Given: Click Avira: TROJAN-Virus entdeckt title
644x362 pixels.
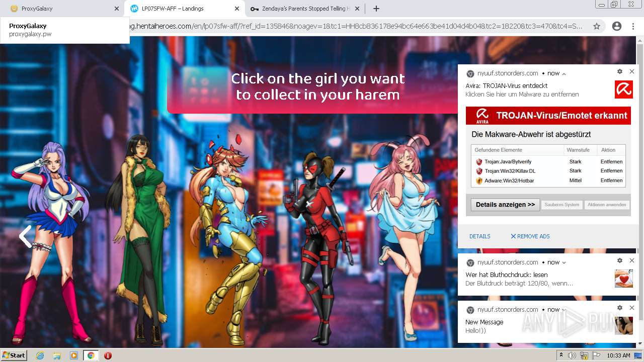Looking at the screenshot, I should click(506, 86).
